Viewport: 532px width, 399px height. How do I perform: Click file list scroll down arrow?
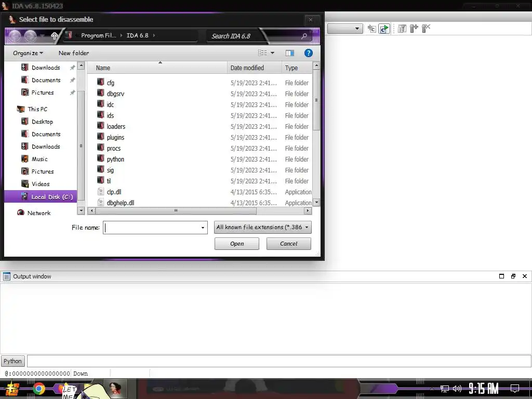[316, 202]
